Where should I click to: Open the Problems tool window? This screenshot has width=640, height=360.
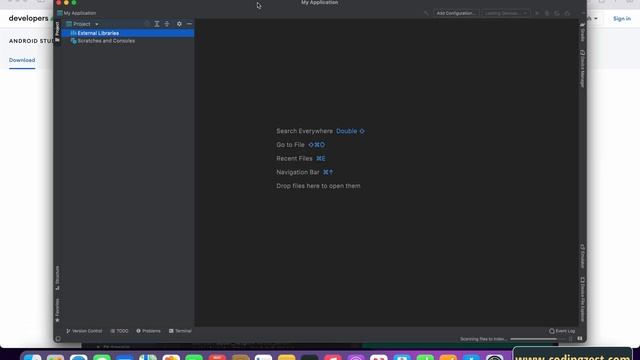(x=149, y=331)
